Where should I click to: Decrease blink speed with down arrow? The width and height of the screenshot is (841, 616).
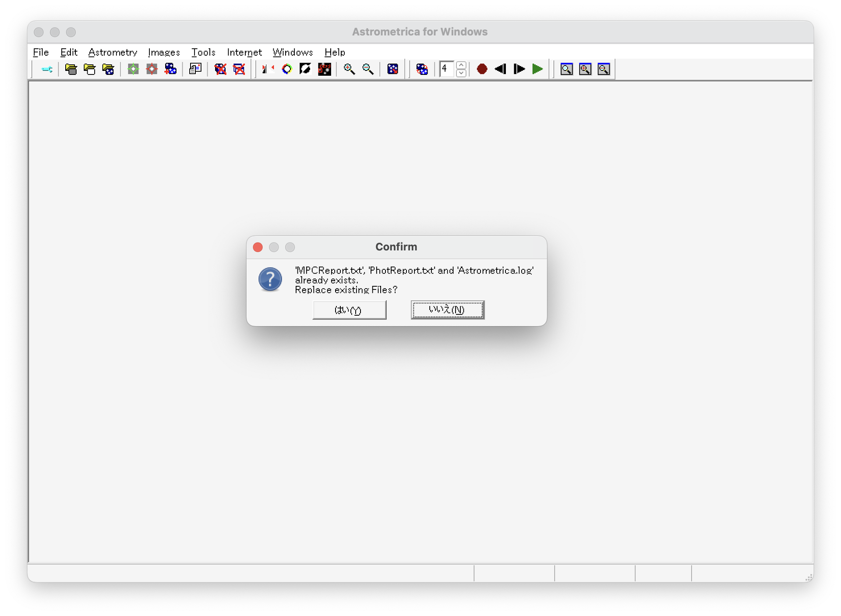[461, 73]
